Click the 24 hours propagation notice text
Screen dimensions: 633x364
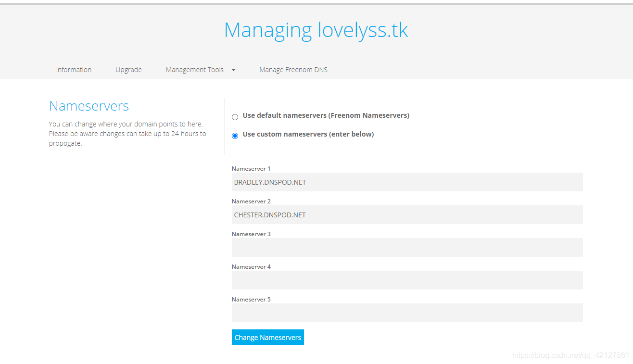pyautogui.click(x=127, y=134)
